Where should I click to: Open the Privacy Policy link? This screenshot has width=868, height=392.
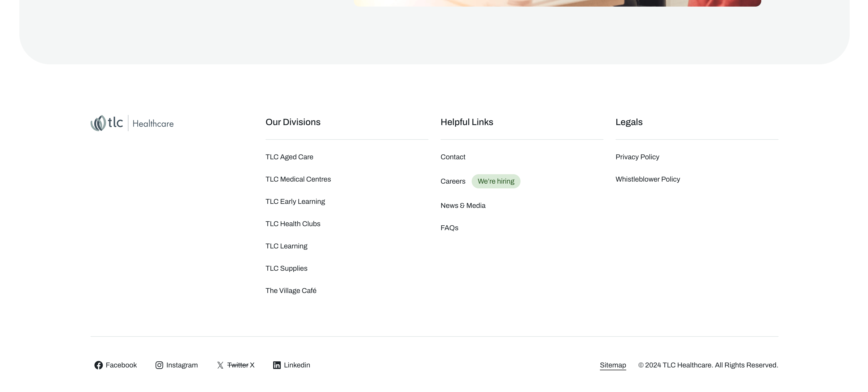[637, 157]
